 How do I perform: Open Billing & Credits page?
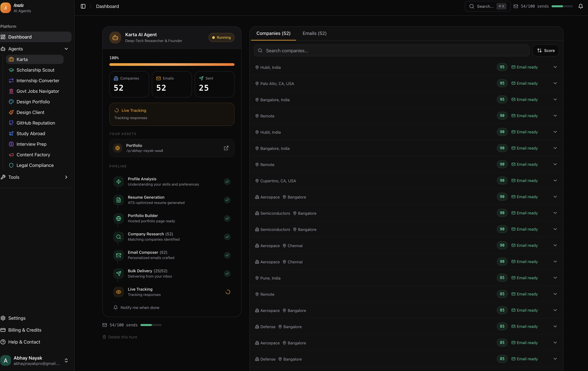click(x=25, y=330)
